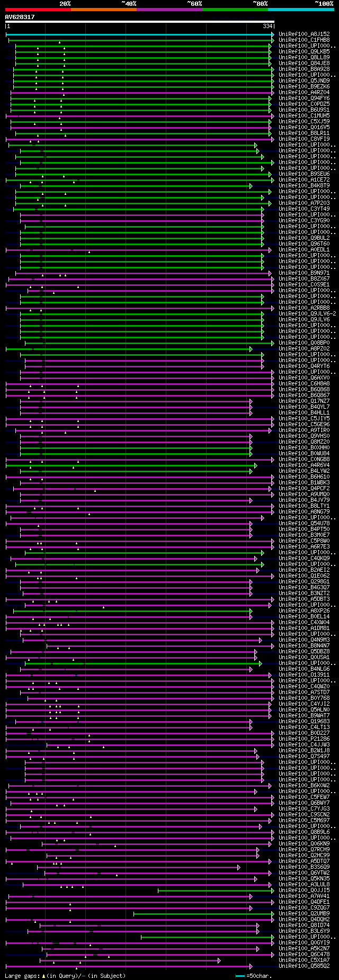This screenshot has height=980, width=339.
Task: Click on UniRef100_Q4N9M3 label
Action: (x=304, y=640)
